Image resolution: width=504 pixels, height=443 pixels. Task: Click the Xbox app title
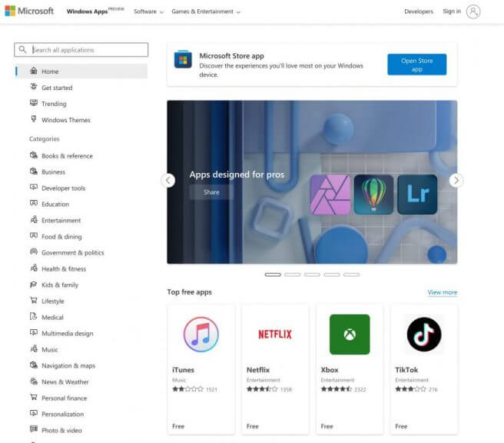click(330, 370)
